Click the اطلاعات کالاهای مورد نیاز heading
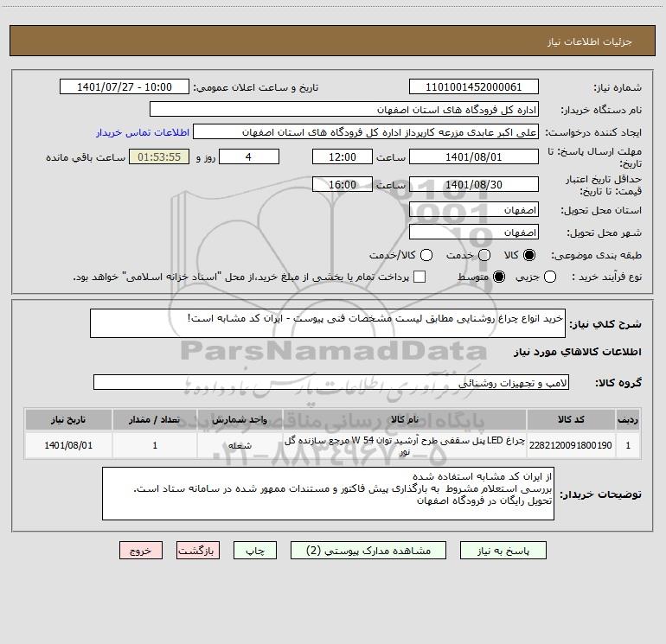The image size is (666, 644). tap(578, 352)
